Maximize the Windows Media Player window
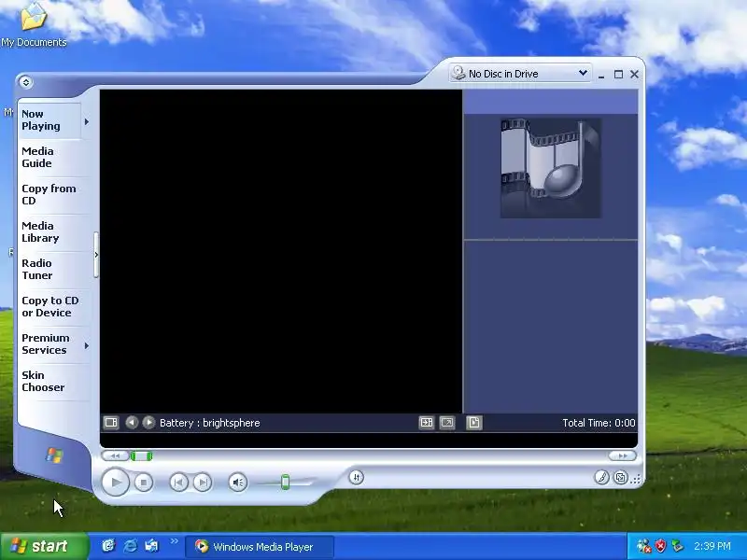Image resolution: width=747 pixels, height=560 pixels. [618, 75]
